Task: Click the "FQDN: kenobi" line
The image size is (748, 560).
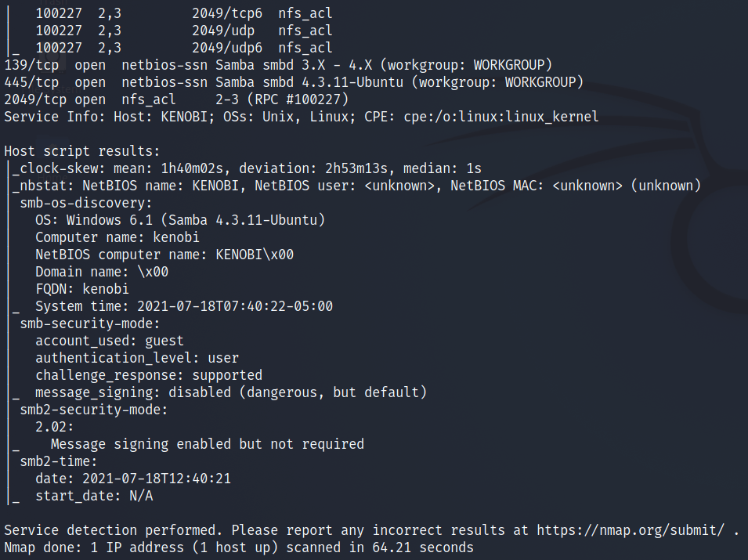Action: coord(82,288)
